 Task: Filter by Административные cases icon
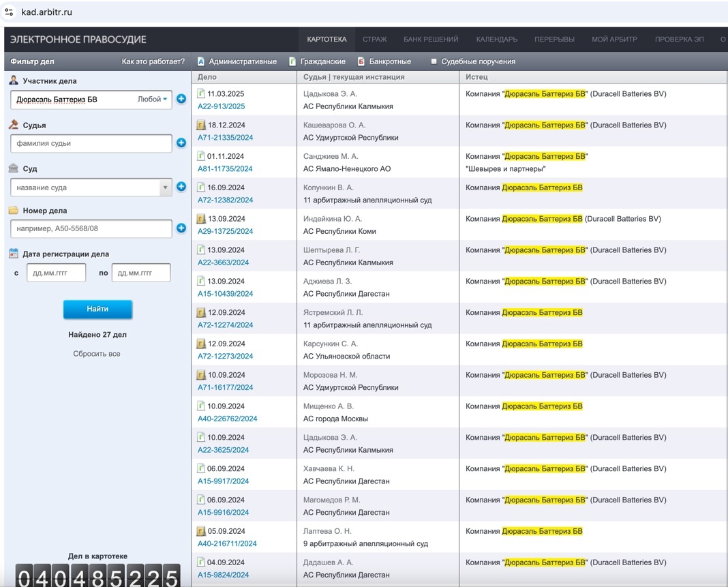tap(201, 61)
